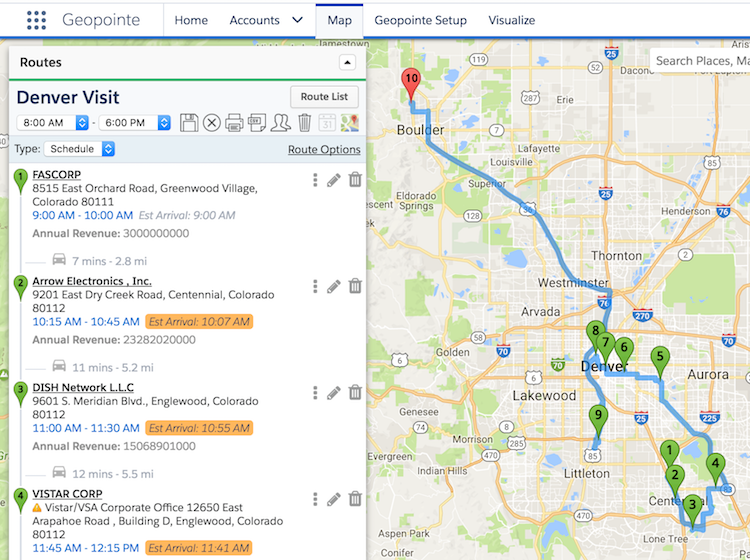Viewport: 750px width, 560px height.
Task: Click the circled X clear route icon
Action: (211, 123)
